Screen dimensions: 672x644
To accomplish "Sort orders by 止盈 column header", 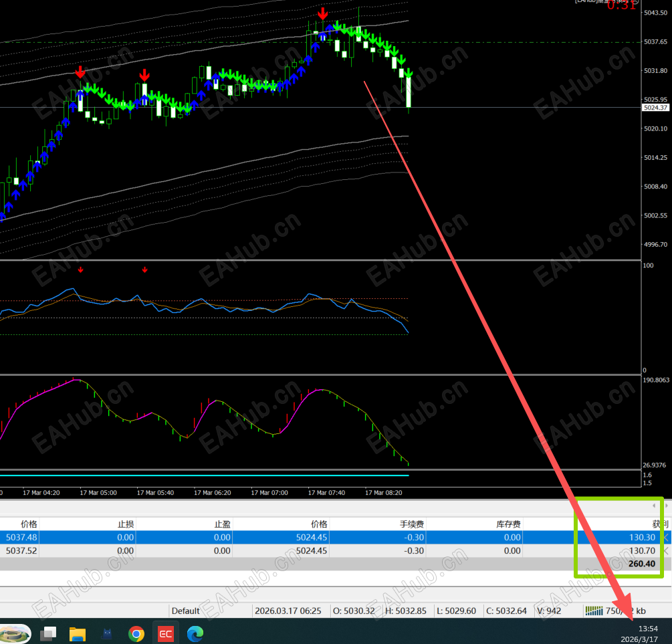I will pos(222,524).
